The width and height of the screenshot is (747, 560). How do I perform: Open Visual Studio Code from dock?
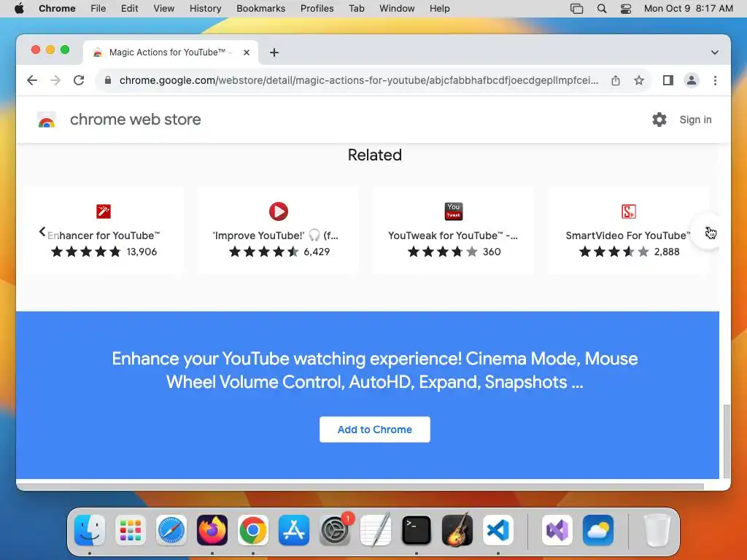tap(498, 530)
